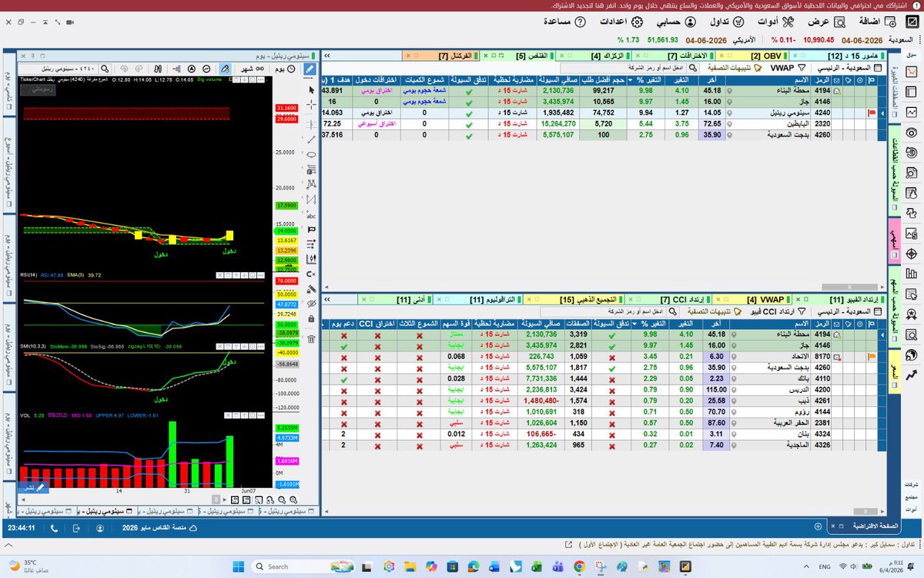Click the undo arrow in chart toolbar
The width and height of the screenshot is (924, 578).
coord(124,69)
